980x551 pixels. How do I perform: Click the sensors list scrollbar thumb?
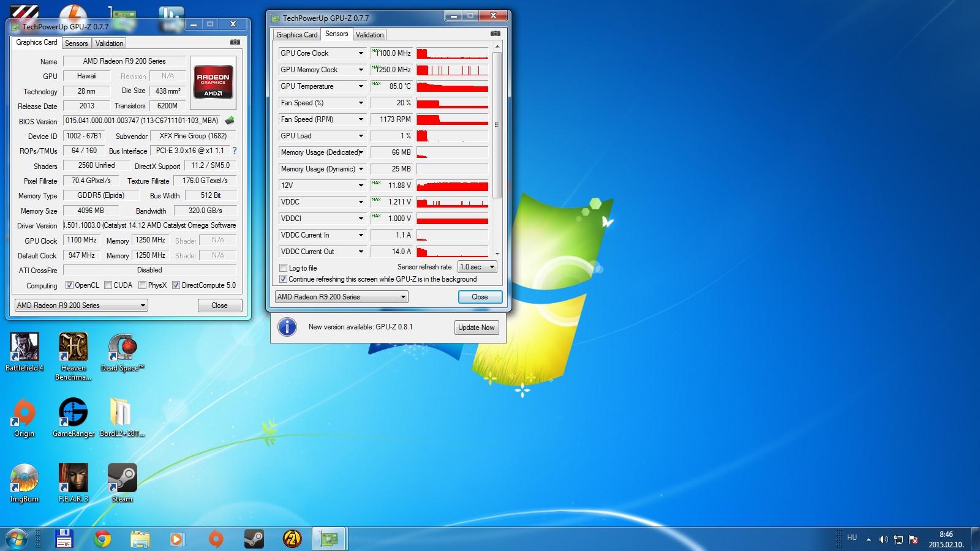pyautogui.click(x=497, y=125)
